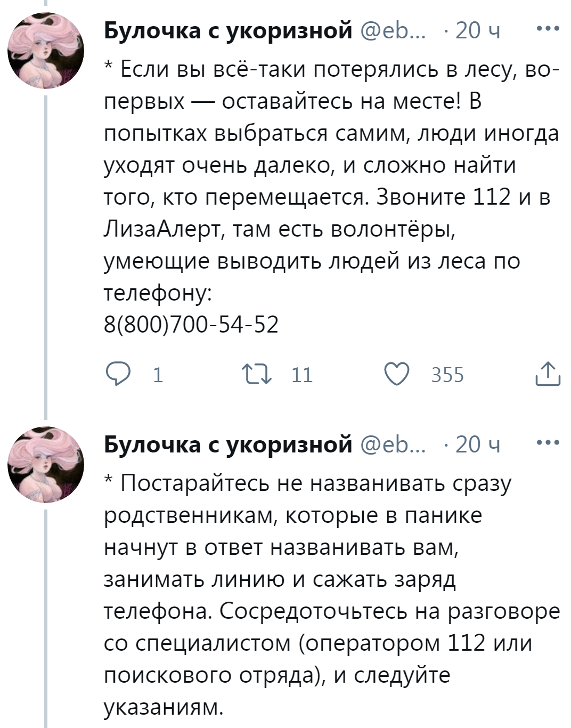The image size is (571, 728).
Task: Click the retweet count '11'
Action: 302,375
